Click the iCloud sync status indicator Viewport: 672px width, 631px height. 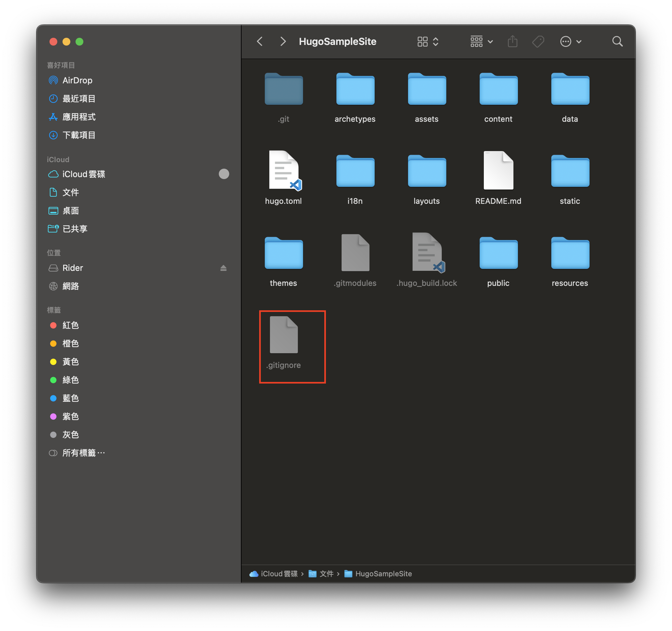pos(224,174)
